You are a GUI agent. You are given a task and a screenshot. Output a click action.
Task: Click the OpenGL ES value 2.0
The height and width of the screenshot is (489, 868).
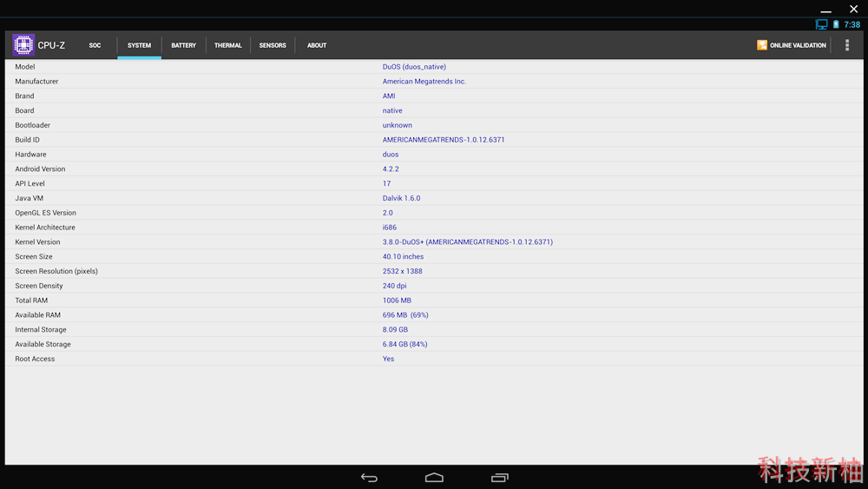(387, 213)
